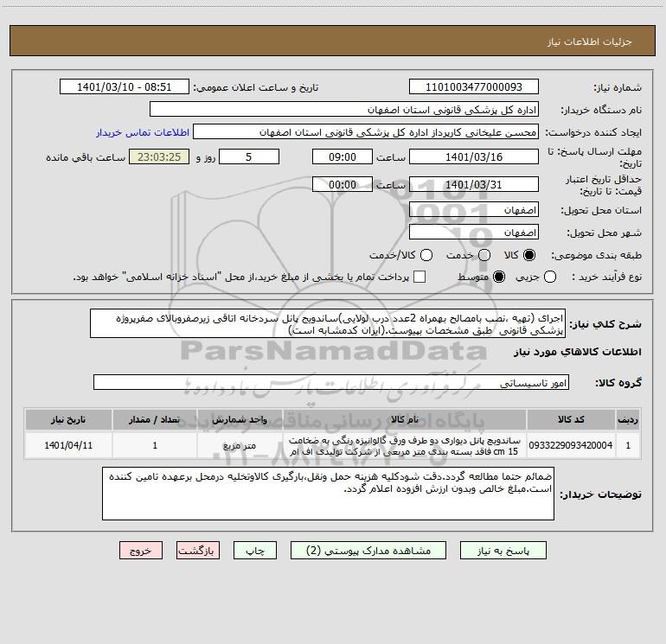Click the نوع فرآیند خرید label
This screenshot has width=666, height=644.
click(x=606, y=277)
